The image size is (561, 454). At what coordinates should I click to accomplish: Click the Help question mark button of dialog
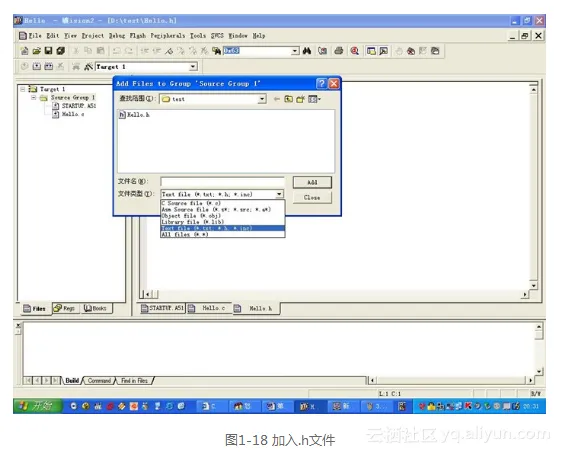322,84
